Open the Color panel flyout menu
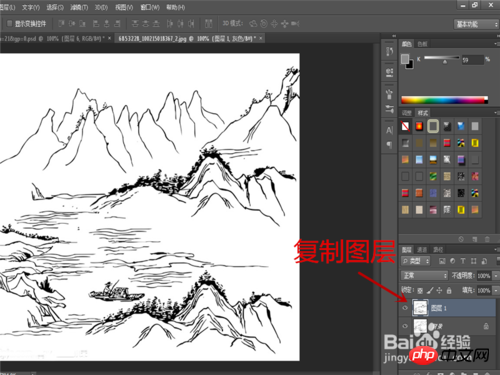Viewport: 500px width, 375px height. (496, 44)
